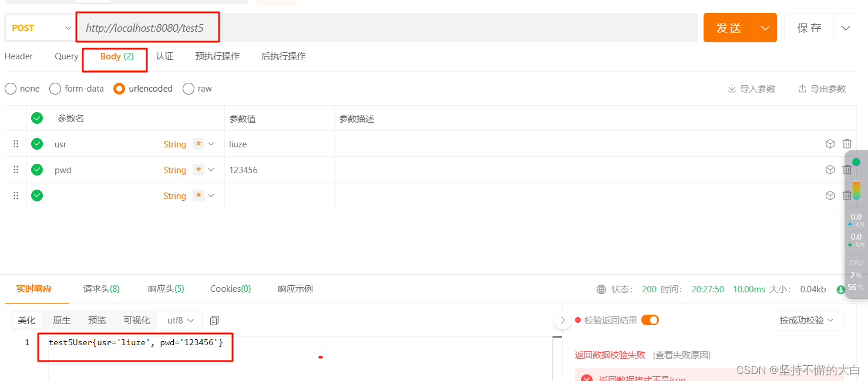
Task: Select the form-data radio button
Action: coord(55,89)
